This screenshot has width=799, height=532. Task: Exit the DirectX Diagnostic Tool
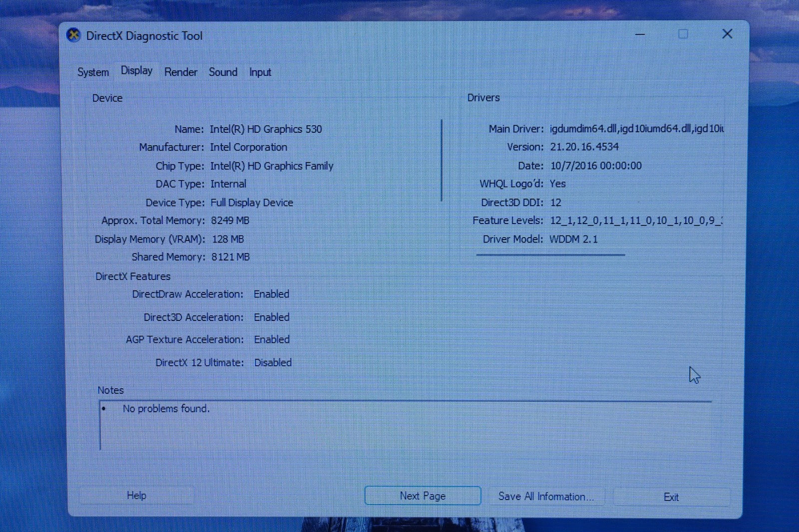point(671,497)
